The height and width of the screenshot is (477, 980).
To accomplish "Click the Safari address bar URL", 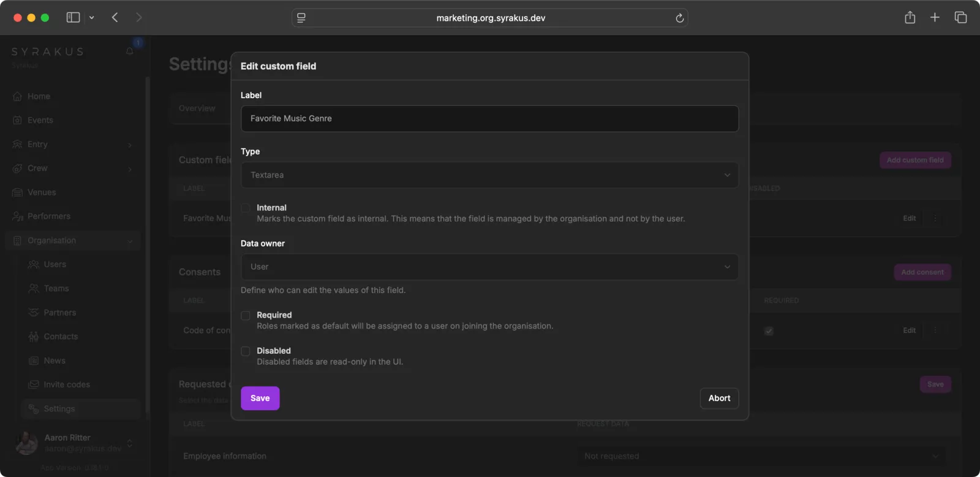I will point(490,18).
